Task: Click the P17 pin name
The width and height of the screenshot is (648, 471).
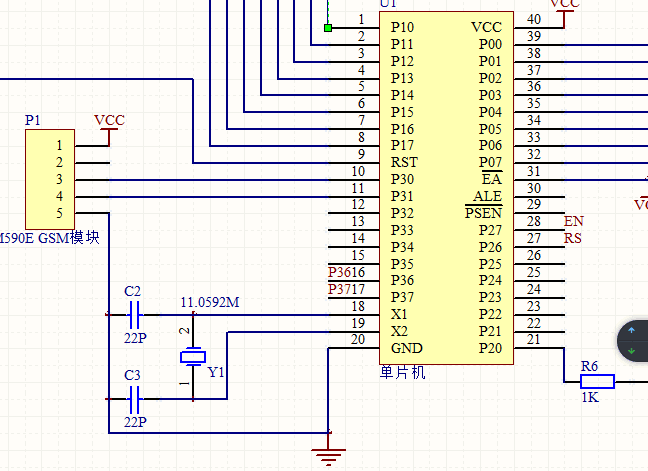Action: [402, 145]
